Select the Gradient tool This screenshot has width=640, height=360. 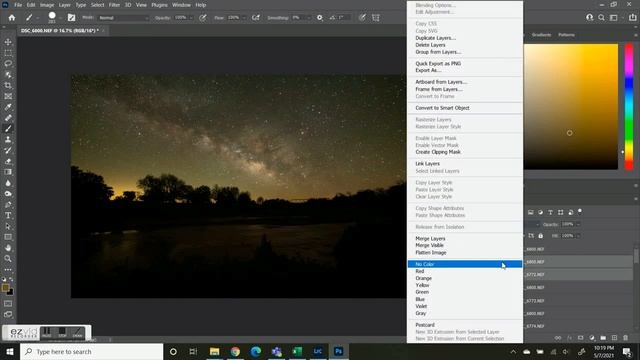click(x=8, y=172)
